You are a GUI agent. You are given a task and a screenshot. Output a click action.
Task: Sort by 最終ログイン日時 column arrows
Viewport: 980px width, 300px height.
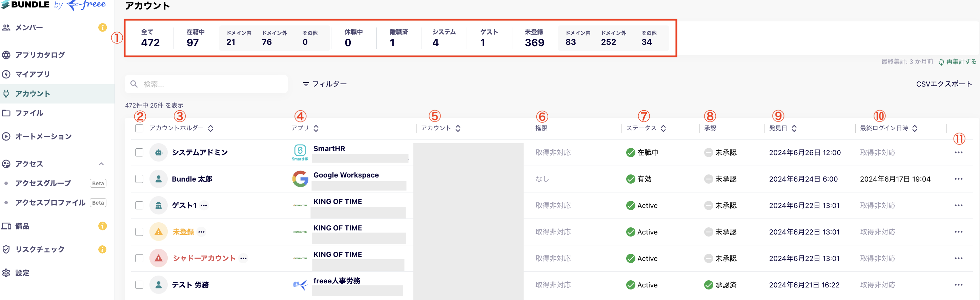click(x=915, y=129)
